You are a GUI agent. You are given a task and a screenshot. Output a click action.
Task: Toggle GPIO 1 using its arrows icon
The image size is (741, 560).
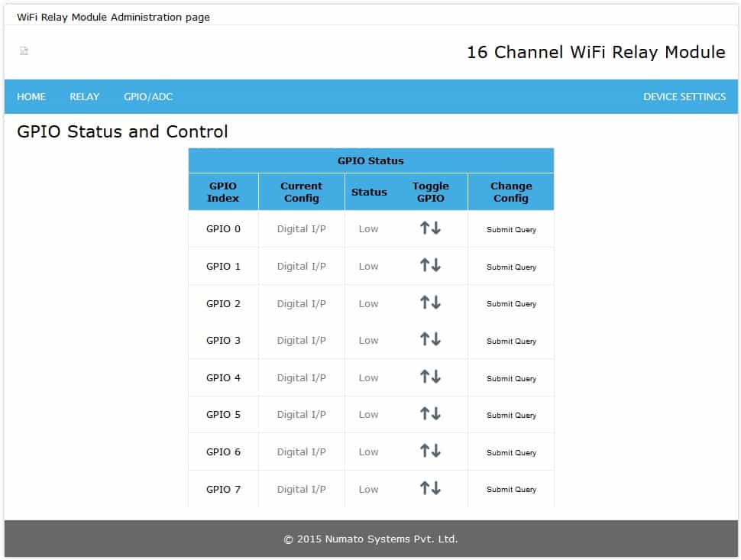[430, 265]
